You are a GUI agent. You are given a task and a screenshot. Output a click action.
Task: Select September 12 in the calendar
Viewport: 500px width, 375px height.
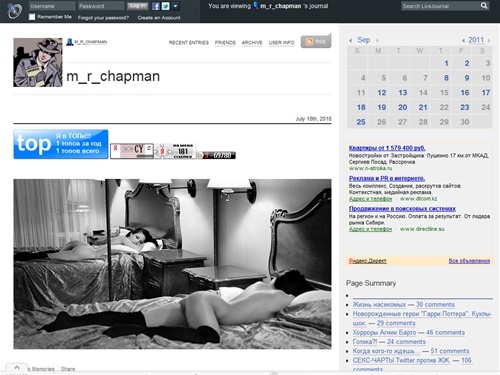point(382,93)
